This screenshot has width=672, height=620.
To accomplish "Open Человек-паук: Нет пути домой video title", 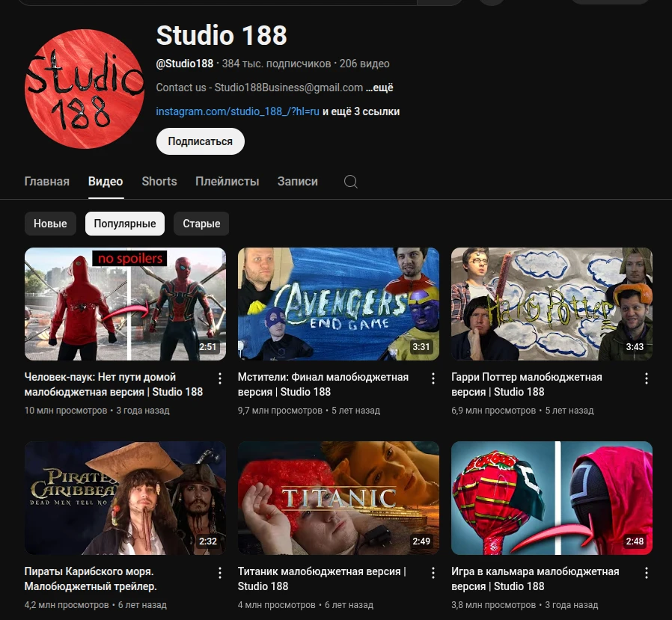I will [114, 384].
